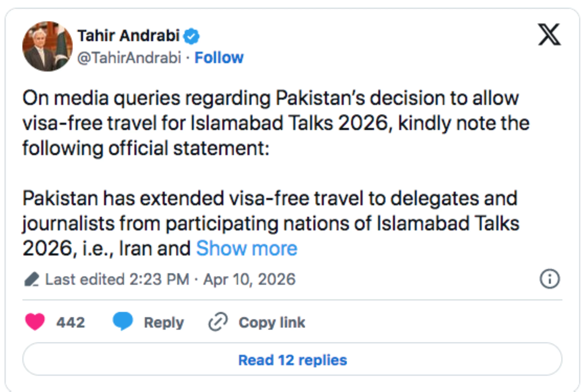Open Read 12 replies
This screenshot has width=584, height=392.
(x=292, y=360)
